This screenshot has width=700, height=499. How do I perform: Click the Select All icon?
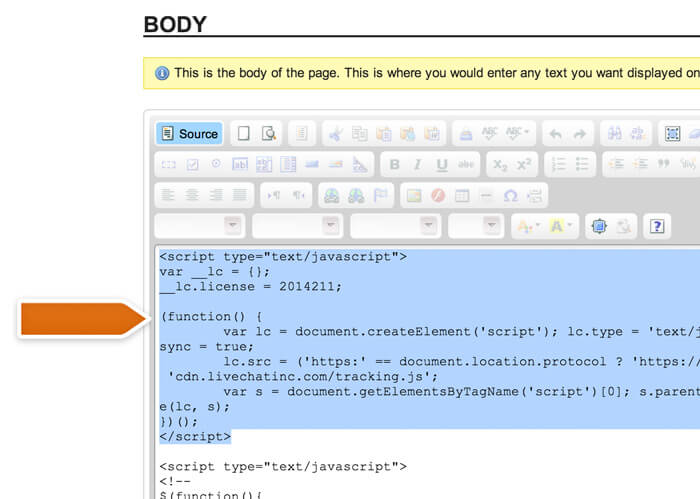tap(672, 133)
